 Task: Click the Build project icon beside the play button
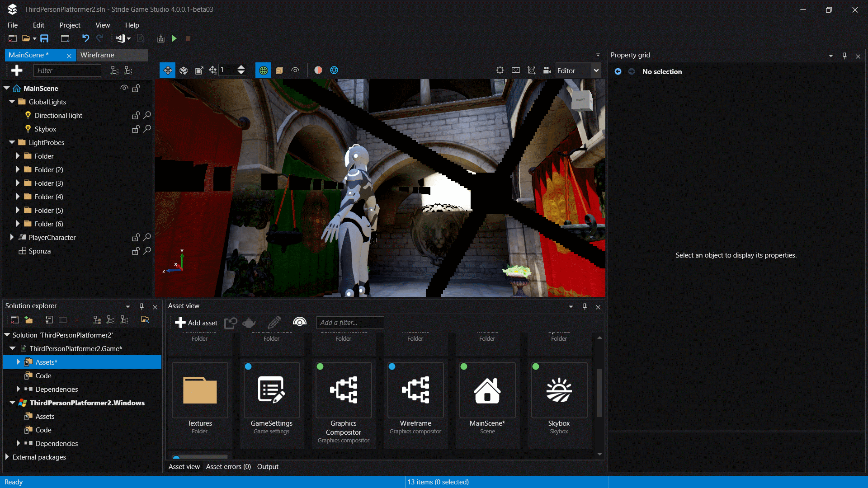coord(160,38)
